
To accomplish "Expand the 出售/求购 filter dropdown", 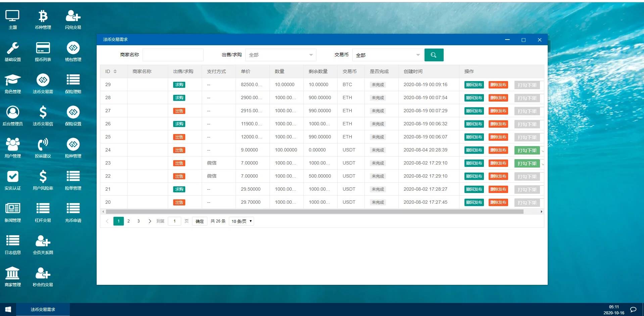I will pyautogui.click(x=281, y=55).
